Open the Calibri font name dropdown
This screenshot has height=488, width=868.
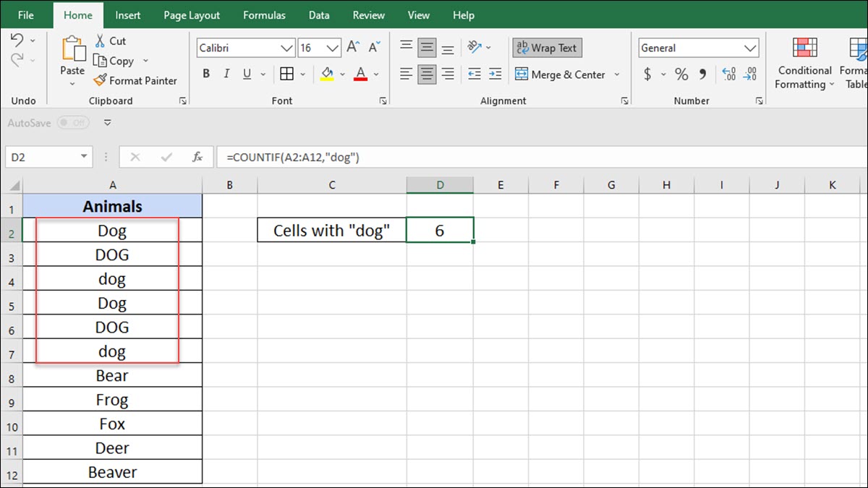tap(286, 48)
